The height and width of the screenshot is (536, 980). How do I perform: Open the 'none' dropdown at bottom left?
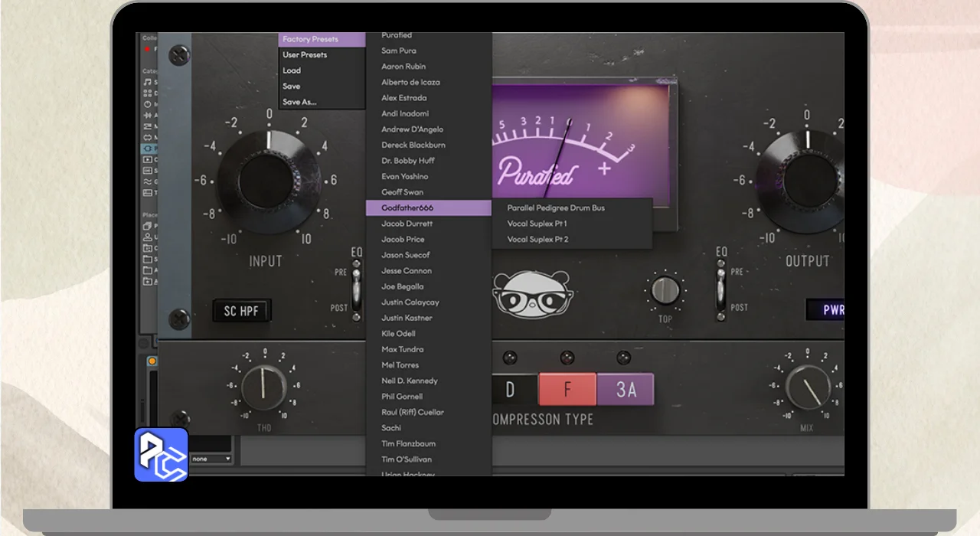tap(211, 459)
